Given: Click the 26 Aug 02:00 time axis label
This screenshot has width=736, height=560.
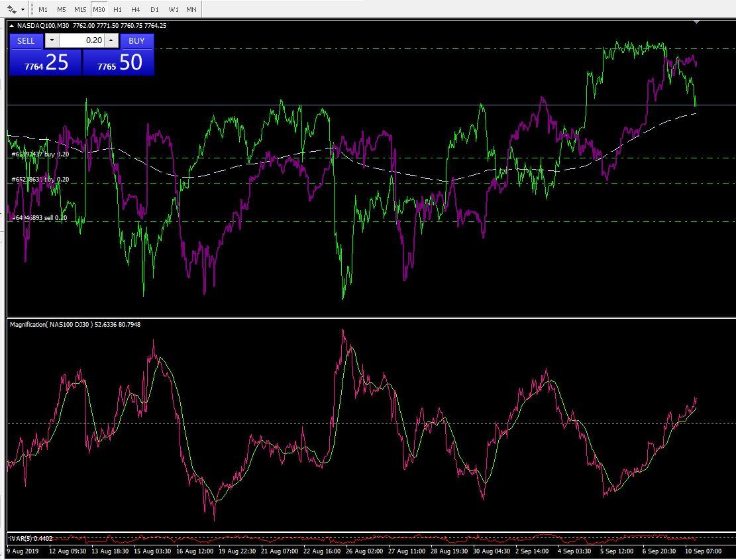Looking at the screenshot, I should click(364, 551).
